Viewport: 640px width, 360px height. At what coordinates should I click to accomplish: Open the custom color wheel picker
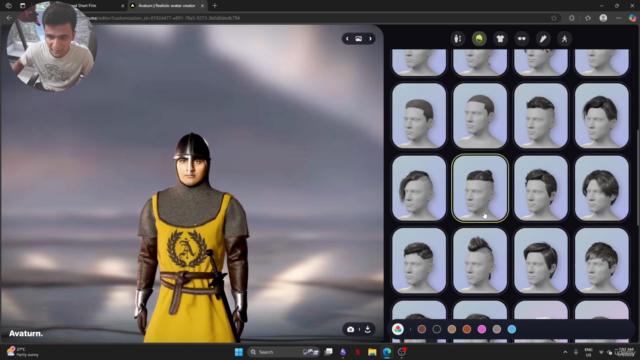398,329
